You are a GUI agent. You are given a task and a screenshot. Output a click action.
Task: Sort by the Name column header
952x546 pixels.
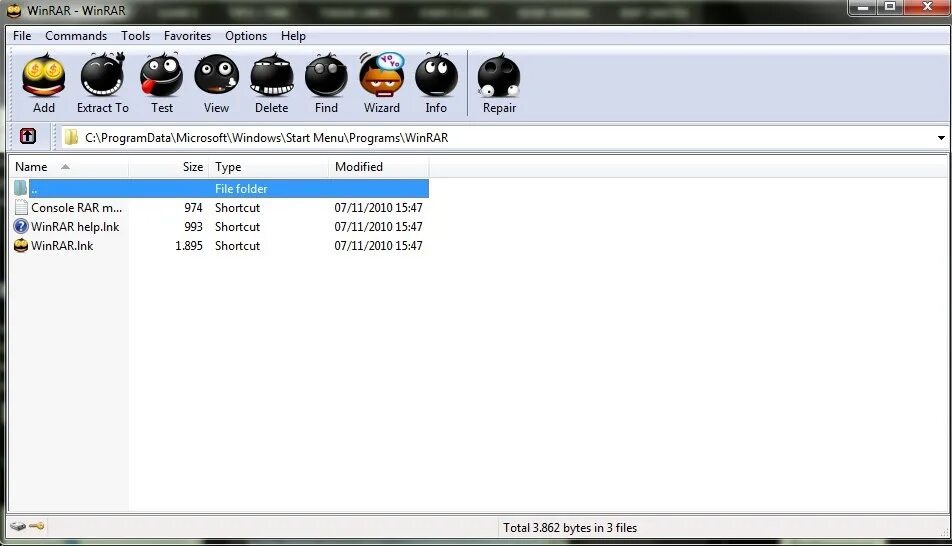(69, 167)
